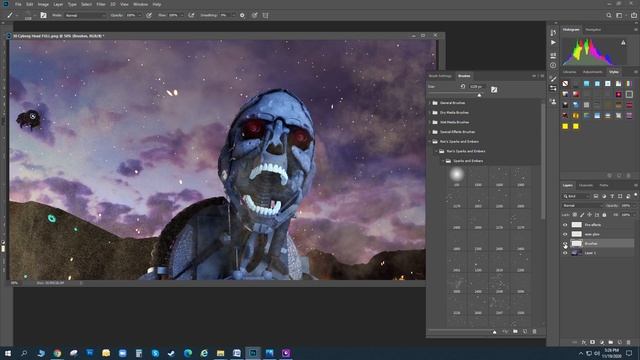Click the histogram cached data warning icon

pos(623,42)
